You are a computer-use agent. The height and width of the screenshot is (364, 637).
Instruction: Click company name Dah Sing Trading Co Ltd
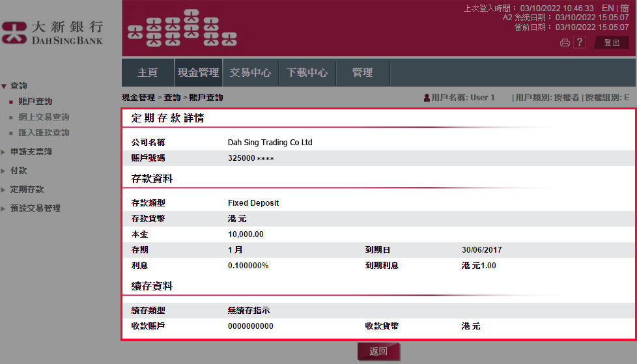click(270, 142)
